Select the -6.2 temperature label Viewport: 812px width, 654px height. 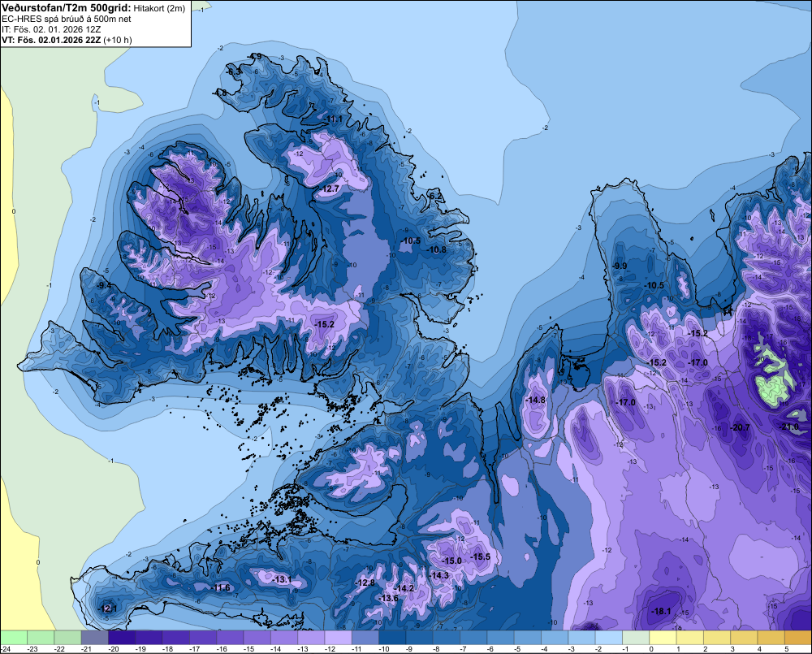436,196
